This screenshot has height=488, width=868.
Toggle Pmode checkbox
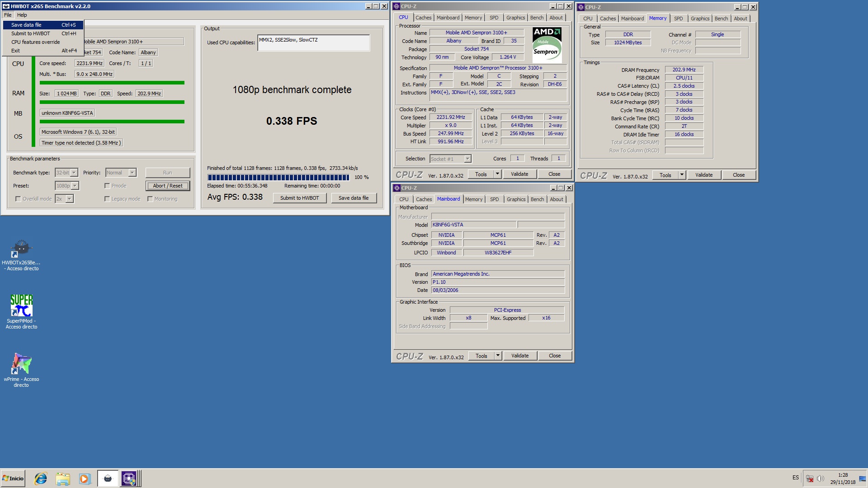[x=107, y=186]
